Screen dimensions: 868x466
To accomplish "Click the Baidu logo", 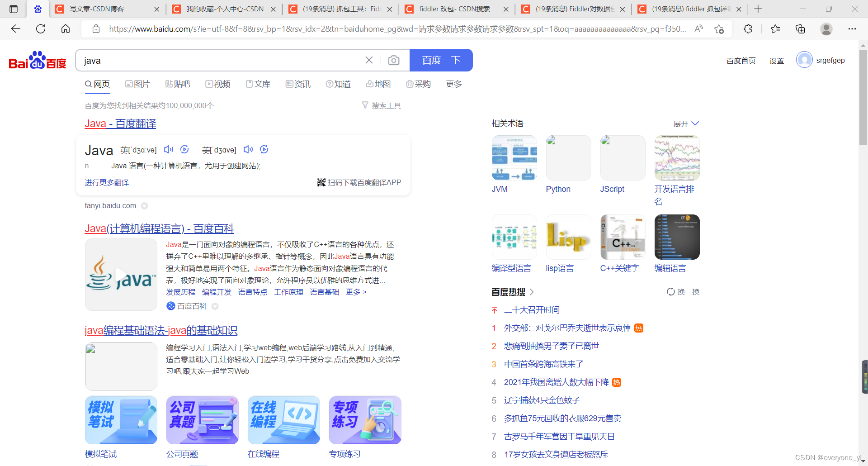I will coord(38,60).
